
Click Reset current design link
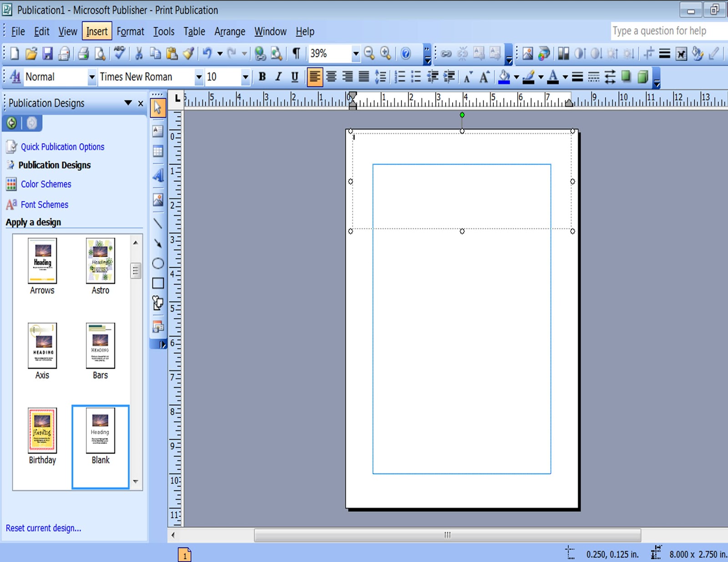42,528
